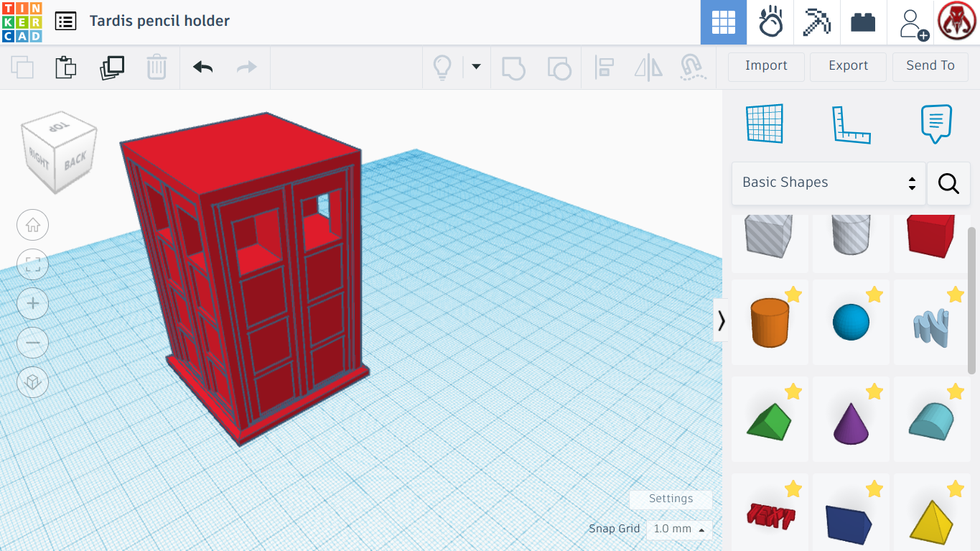The height and width of the screenshot is (551, 980).
Task: Click the BACK face of view cube
Action: click(75, 161)
